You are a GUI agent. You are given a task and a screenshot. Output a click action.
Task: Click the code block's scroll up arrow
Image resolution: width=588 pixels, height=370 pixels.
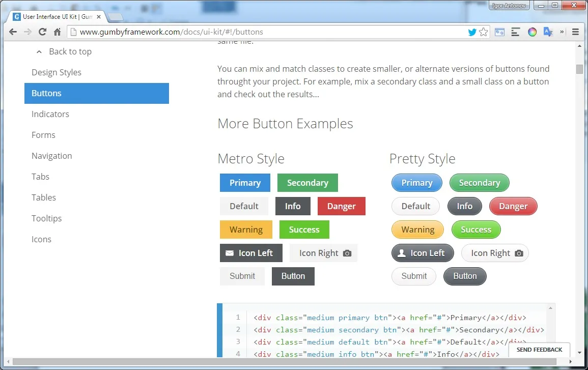(x=550, y=308)
